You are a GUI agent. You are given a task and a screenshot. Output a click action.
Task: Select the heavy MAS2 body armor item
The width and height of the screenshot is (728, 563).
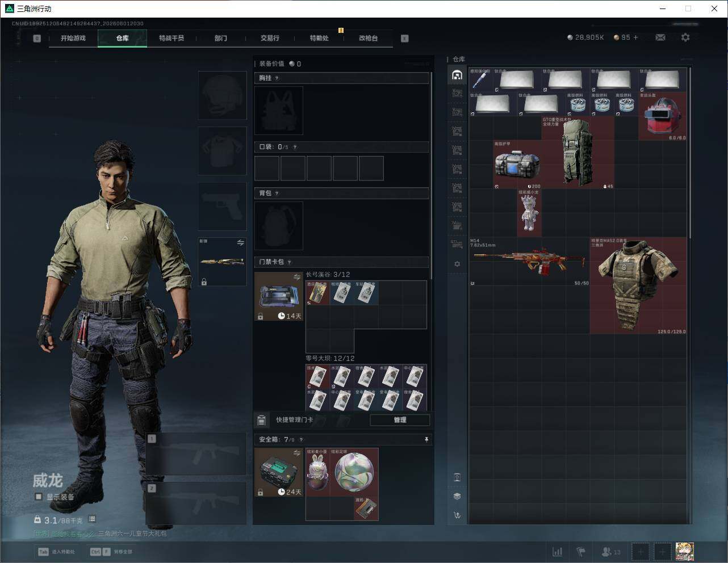pyautogui.click(x=638, y=285)
